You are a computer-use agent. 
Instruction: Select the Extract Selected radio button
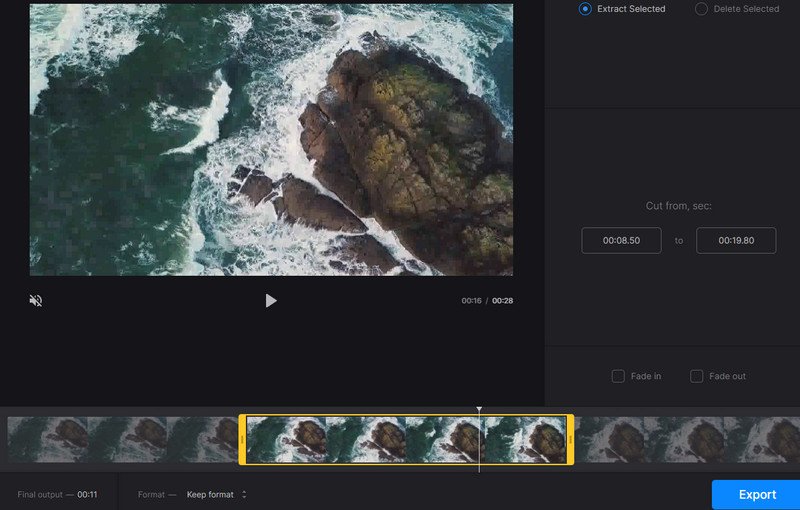point(585,9)
